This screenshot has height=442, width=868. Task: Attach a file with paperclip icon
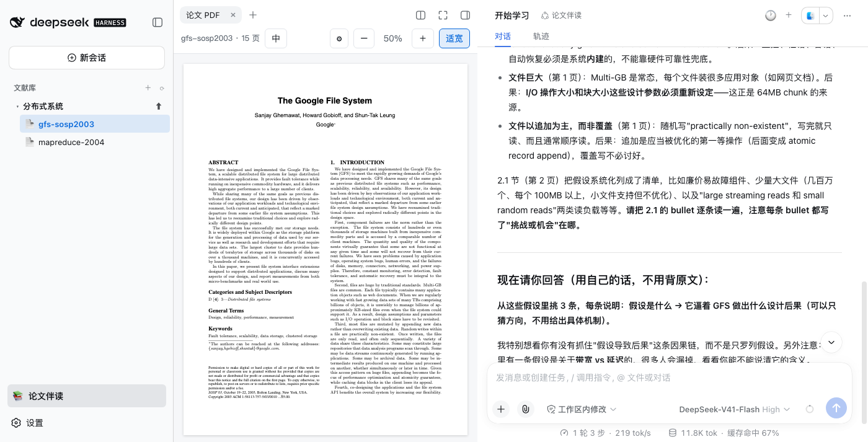click(x=526, y=409)
